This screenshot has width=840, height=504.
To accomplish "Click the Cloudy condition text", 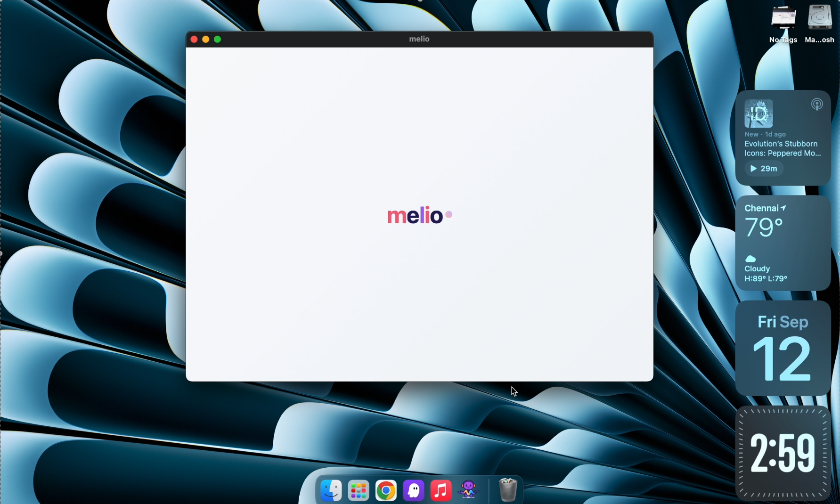I will point(757,269).
